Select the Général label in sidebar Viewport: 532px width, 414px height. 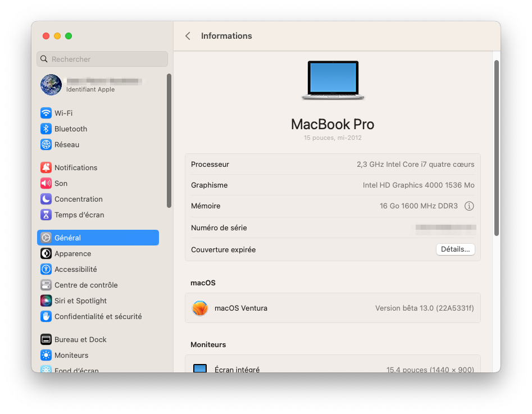(x=68, y=238)
